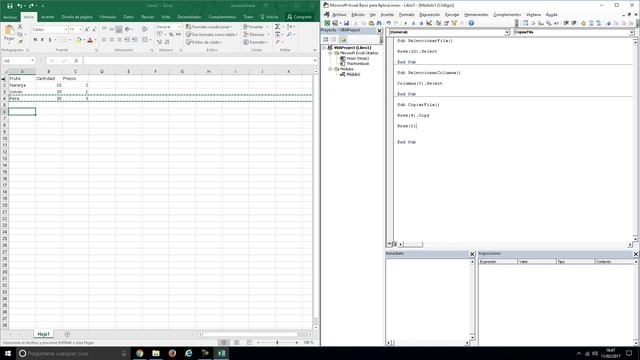Image resolution: width=640 pixels, height=360 pixels.
Task: Click the Cut scissors icon in Excel
Action: (x=20, y=26)
